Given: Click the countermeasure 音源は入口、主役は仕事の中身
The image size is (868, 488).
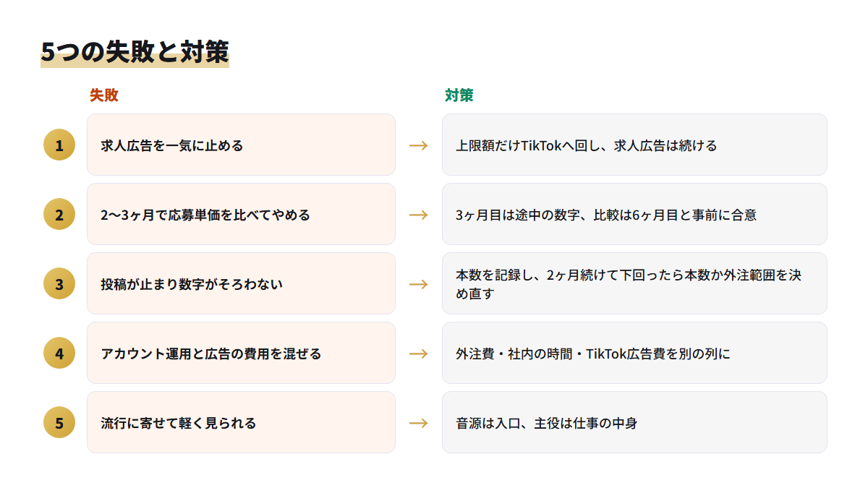Looking at the screenshot, I should [634, 422].
